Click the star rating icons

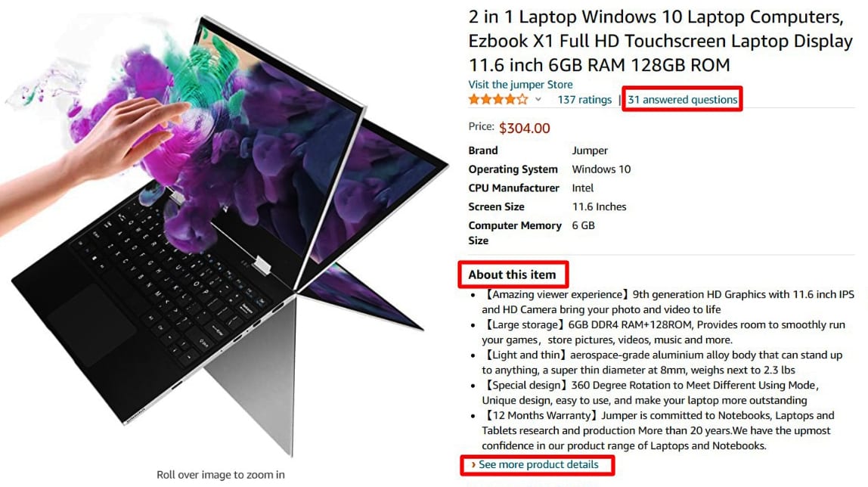[x=498, y=100]
